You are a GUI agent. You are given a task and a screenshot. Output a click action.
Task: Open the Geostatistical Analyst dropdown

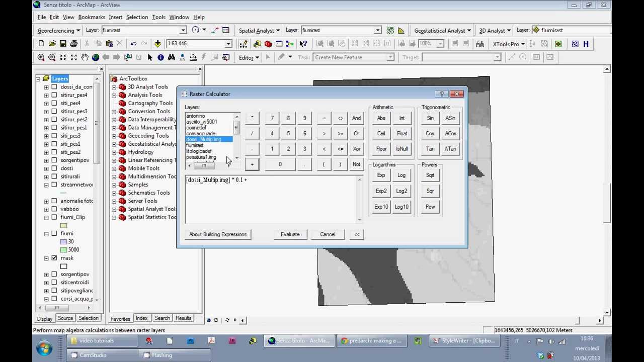tap(442, 30)
